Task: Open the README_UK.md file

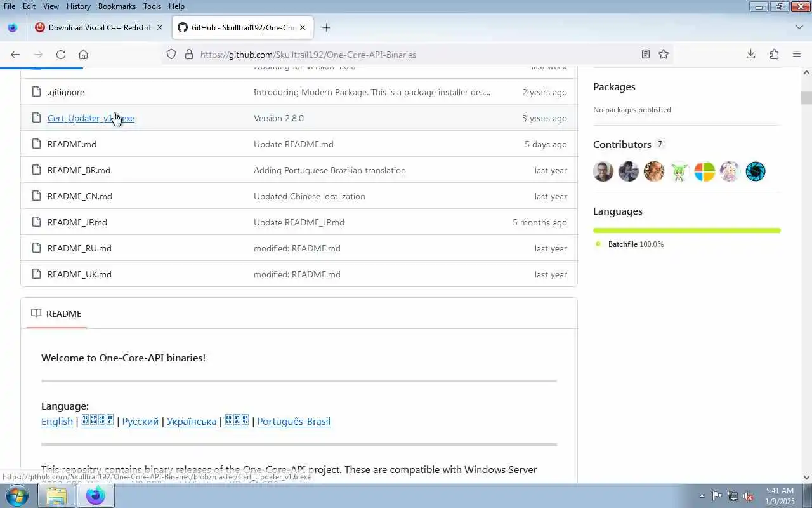Action: 79,274
